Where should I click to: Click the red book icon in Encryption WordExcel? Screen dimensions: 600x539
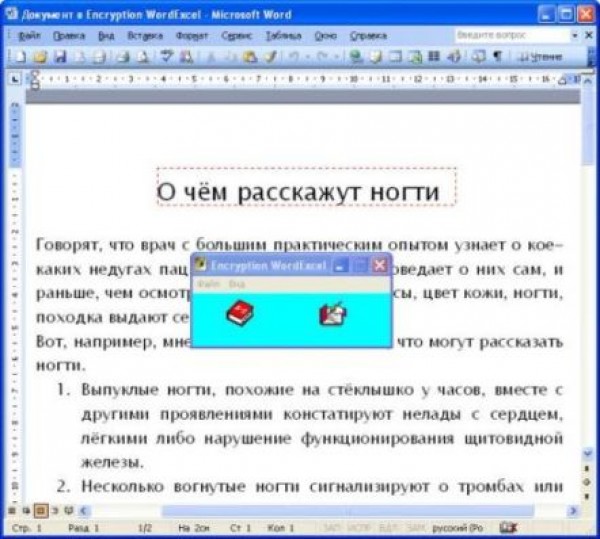[x=240, y=313]
